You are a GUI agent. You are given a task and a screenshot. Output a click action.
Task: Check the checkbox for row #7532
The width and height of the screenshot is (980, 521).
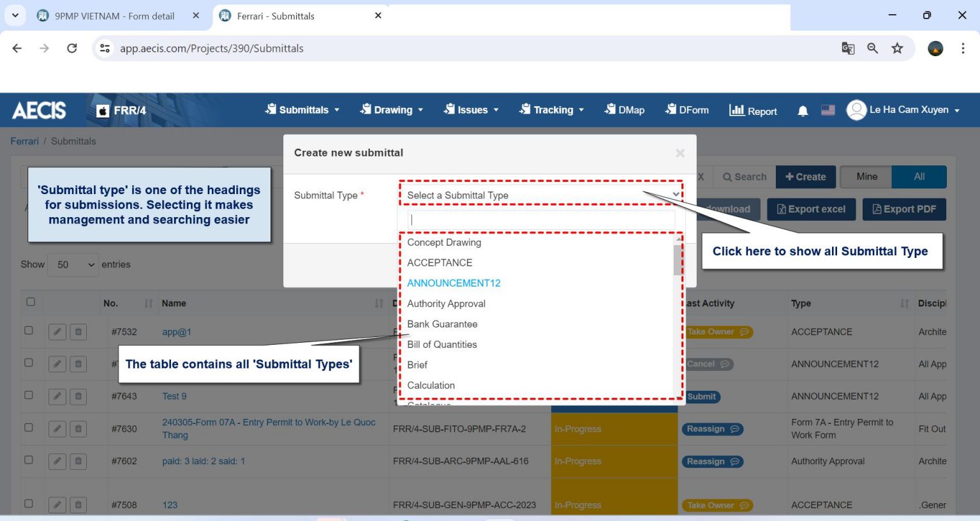pyautogui.click(x=28, y=331)
